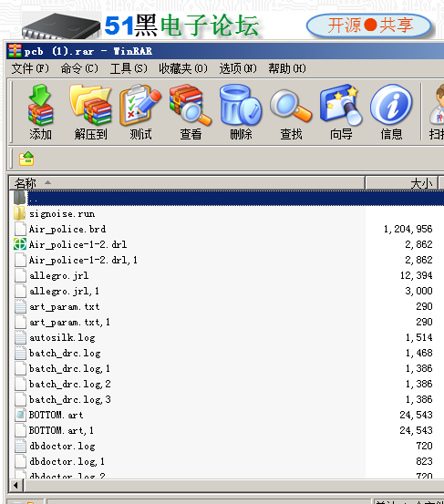Open the 向导 (Wizard) toolbar icon
Image resolution: width=444 pixels, height=504 pixels.
click(x=341, y=112)
